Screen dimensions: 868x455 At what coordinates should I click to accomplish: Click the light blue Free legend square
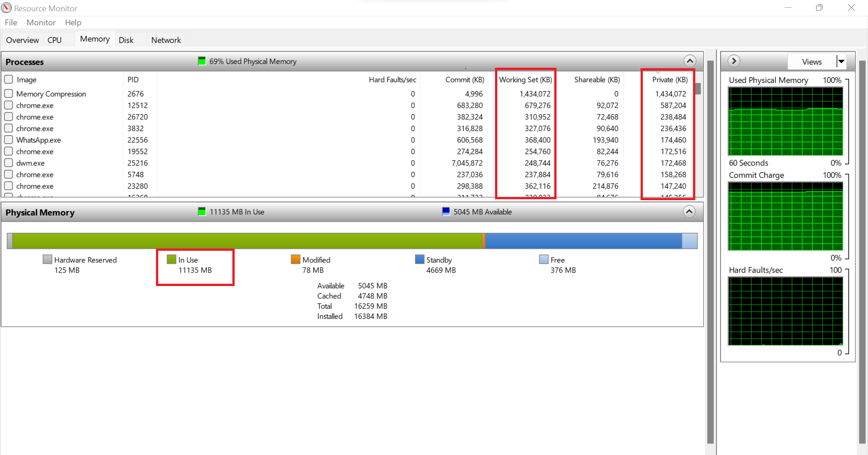click(x=543, y=259)
